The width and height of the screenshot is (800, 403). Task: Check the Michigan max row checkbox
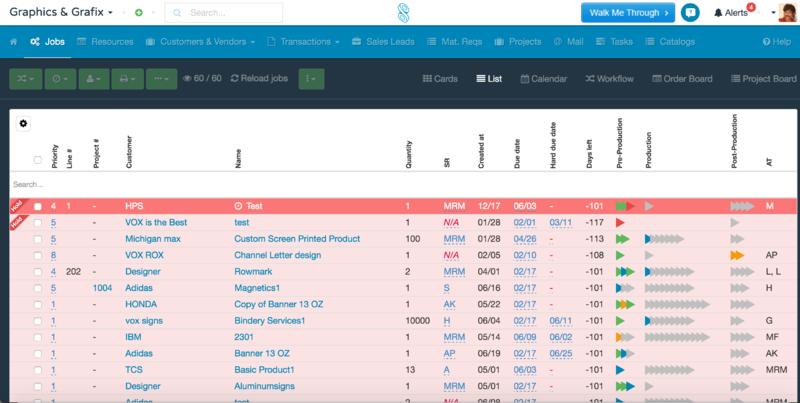pos(38,239)
